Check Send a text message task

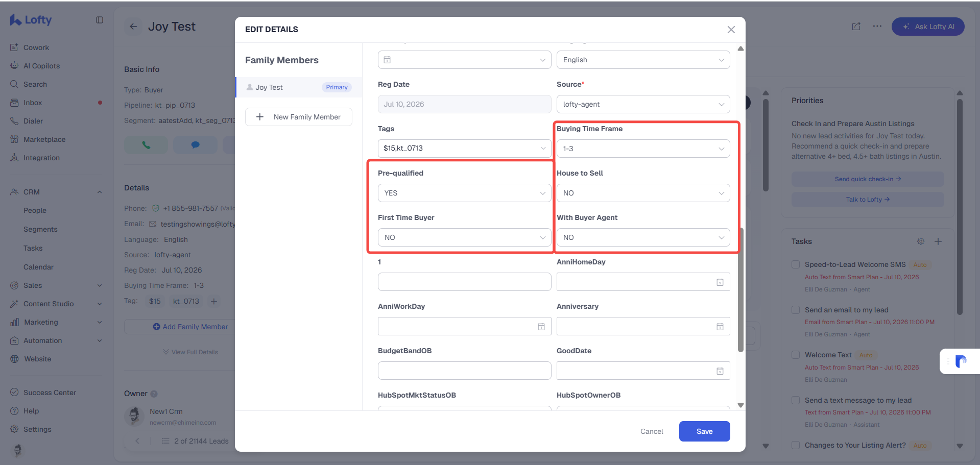795,400
